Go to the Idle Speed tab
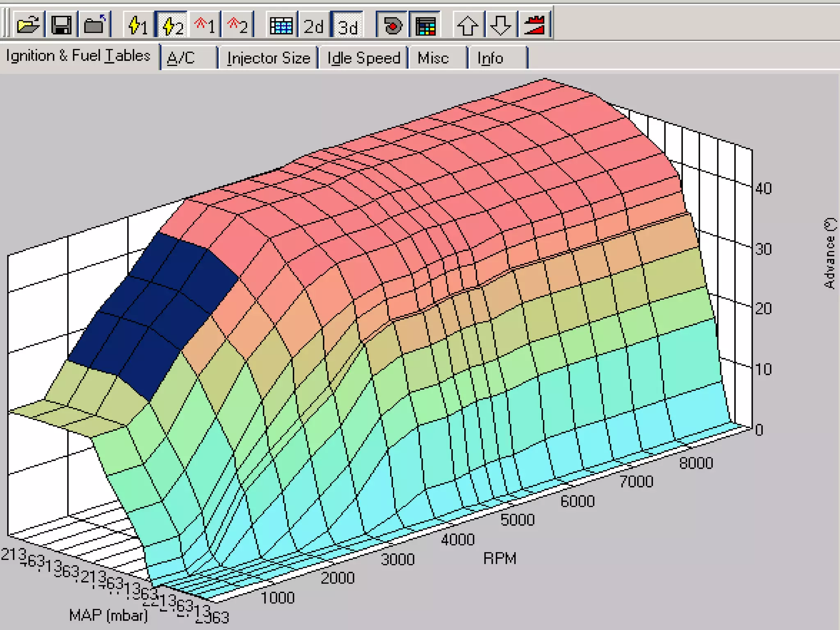 coord(363,58)
